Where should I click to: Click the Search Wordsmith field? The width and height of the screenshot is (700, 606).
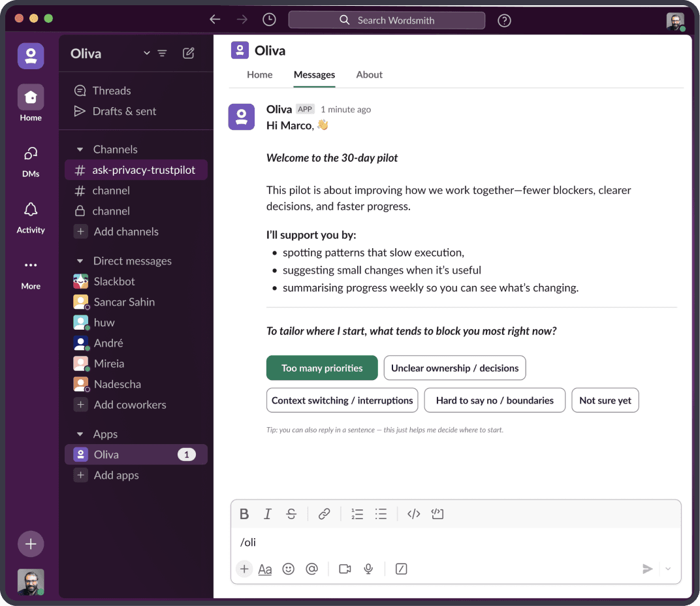(x=387, y=20)
